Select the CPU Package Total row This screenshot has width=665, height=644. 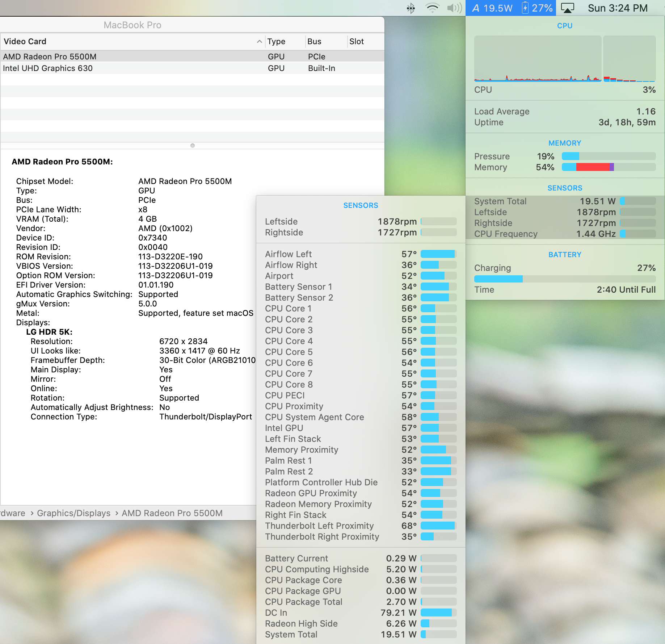[361, 602]
